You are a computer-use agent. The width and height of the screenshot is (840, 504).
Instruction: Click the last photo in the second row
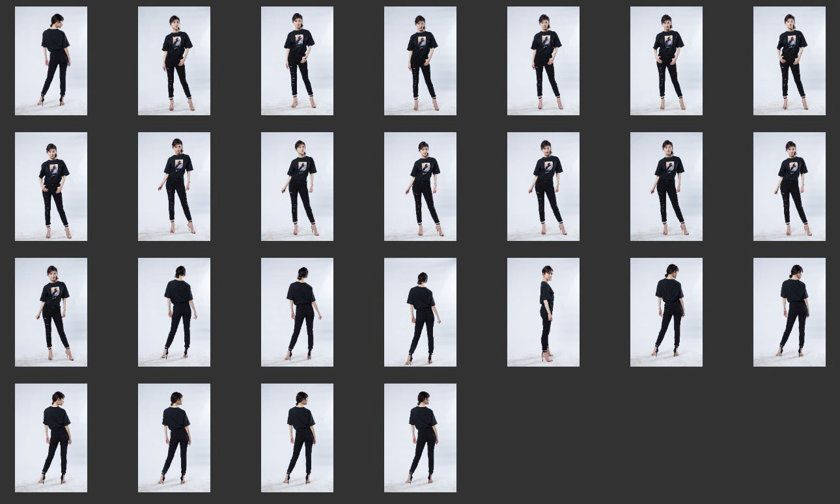click(x=789, y=186)
